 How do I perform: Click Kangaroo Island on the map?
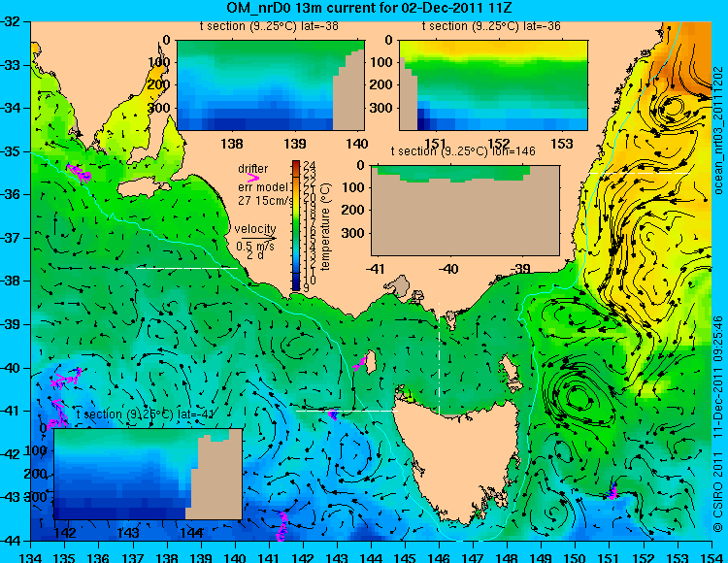coord(144,188)
